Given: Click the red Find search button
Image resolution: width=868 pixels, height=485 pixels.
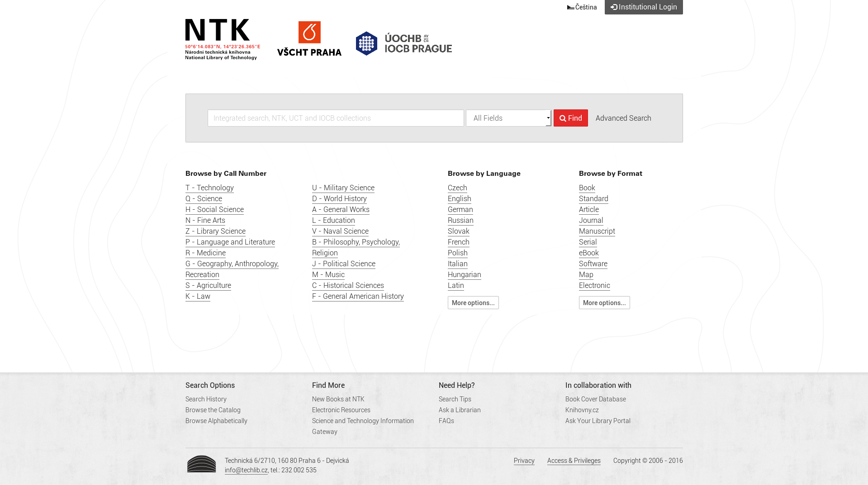Looking at the screenshot, I should pos(570,118).
